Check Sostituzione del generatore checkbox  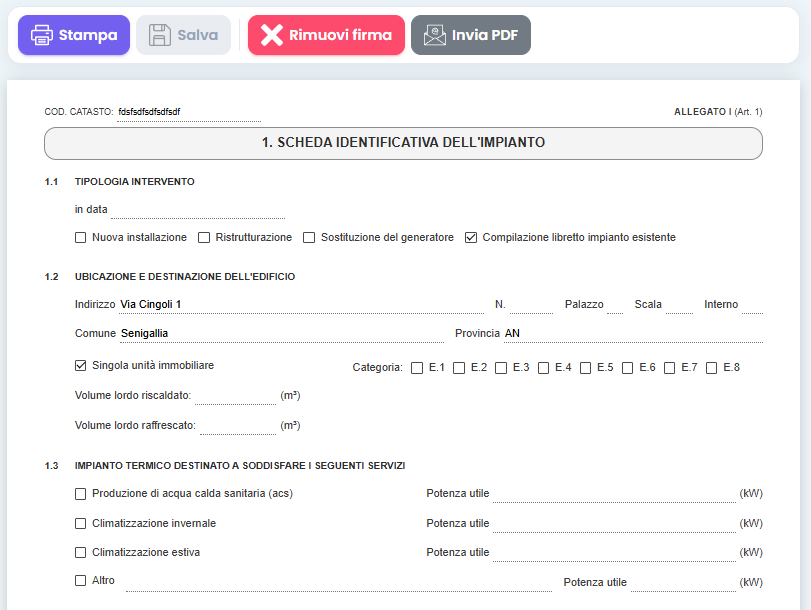[309, 237]
